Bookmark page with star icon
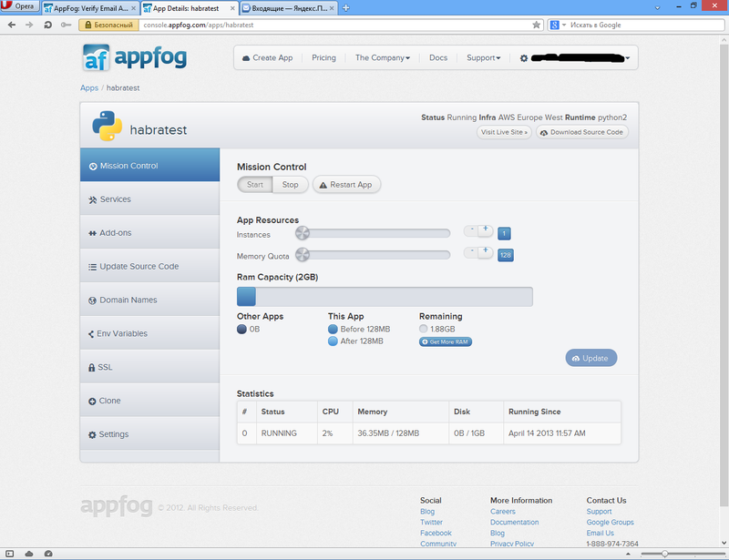 (536, 25)
